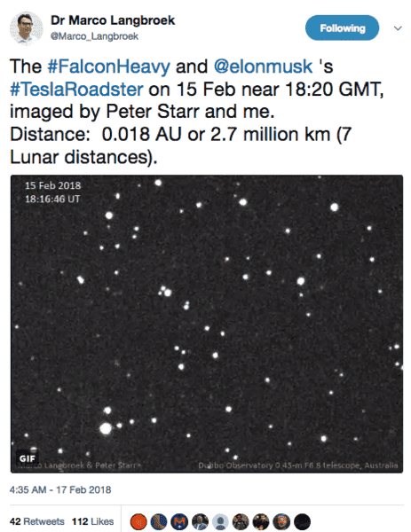Click the @Marco_Langbroek handle
Viewport: 411px width, 532px height.
[x=94, y=36]
